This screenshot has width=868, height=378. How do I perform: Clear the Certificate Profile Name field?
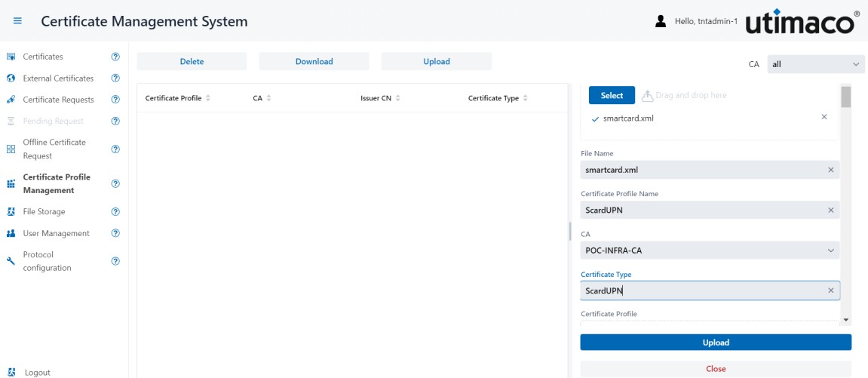coord(831,210)
